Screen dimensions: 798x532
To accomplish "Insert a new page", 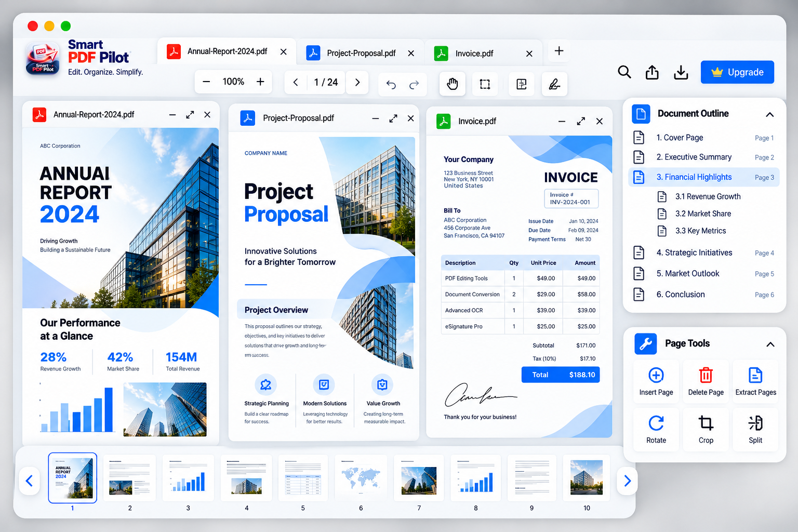I will (656, 382).
